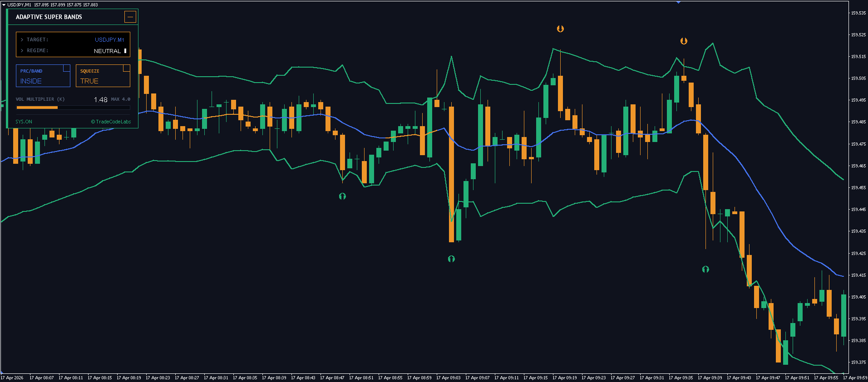Expand the REGIME row chevron
The image size is (868, 382).
(22, 51)
